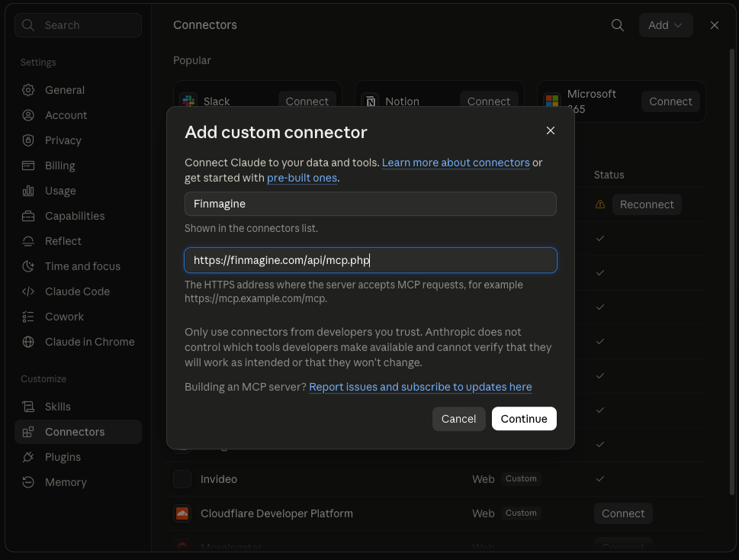Click the Cancel button
The width and height of the screenshot is (739, 560).
pos(458,419)
